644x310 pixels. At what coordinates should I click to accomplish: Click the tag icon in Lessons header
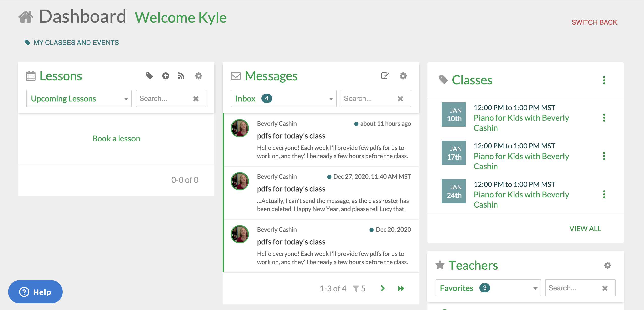(149, 76)
